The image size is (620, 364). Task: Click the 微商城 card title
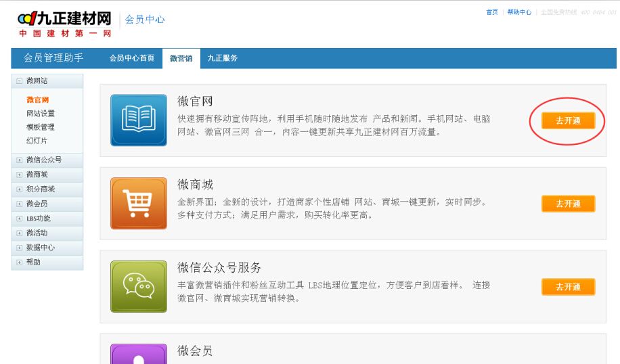pyautogui.click(x=195, y=185)
